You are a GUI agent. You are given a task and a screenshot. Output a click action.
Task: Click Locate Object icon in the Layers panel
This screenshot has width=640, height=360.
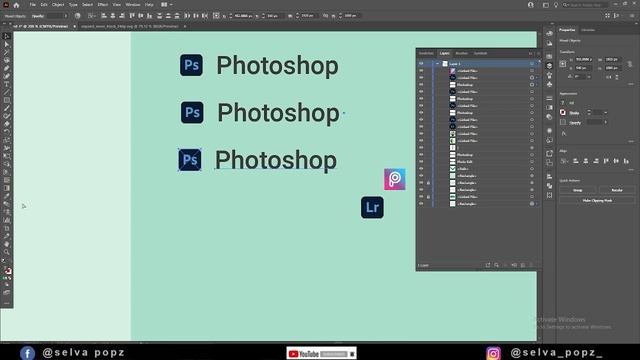[x=497, y=265]
